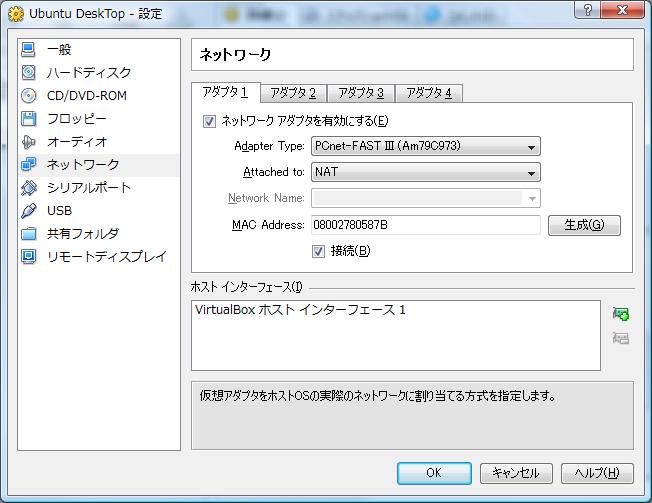Select the フロッピー category label
Screen dimensions: 652x503
77,119
